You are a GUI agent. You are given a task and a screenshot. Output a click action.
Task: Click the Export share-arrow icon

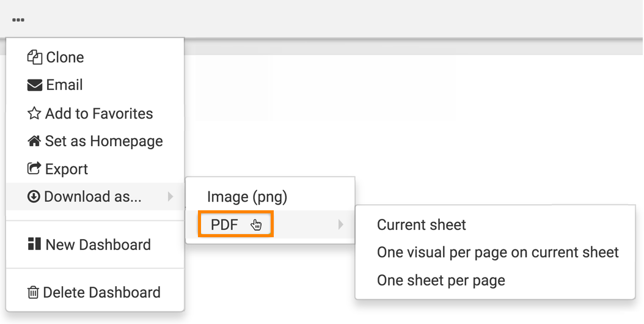pyautogui.click(x=34, y=169)
